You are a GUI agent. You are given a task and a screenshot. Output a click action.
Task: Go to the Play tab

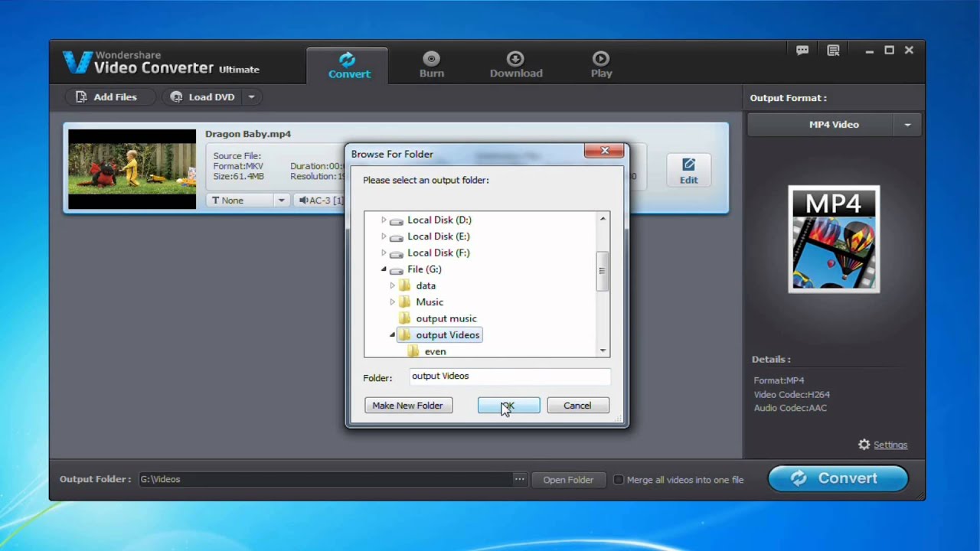[601, 66]
